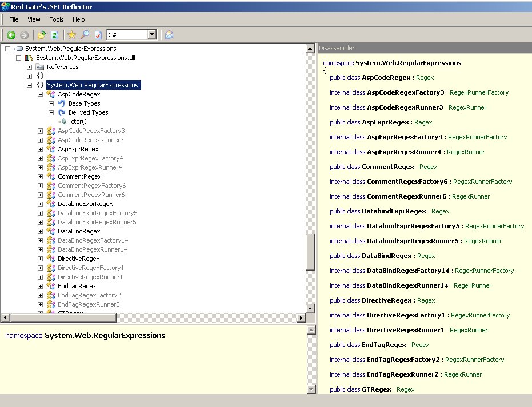The height and width of the screenshot is (407, 532).
Task: Follow the RegexRunnerFactory link beside AspCodeRegexFactory3
Action: [479, 92]
